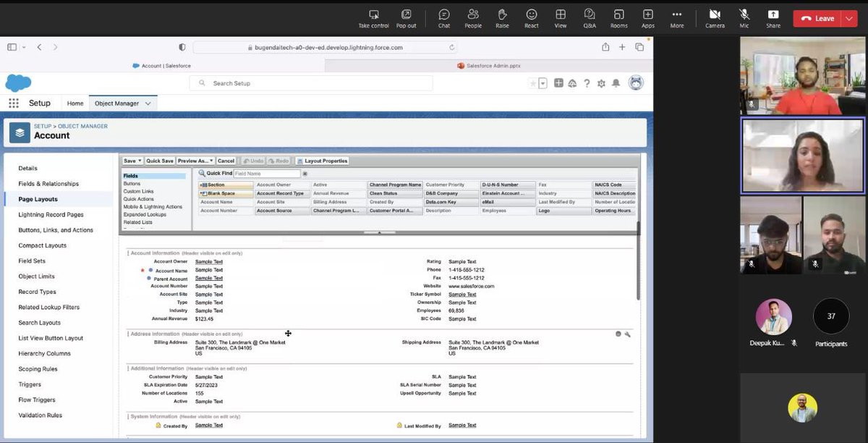Unmute the Mic
Screen dimensions: 868x443
744,18
